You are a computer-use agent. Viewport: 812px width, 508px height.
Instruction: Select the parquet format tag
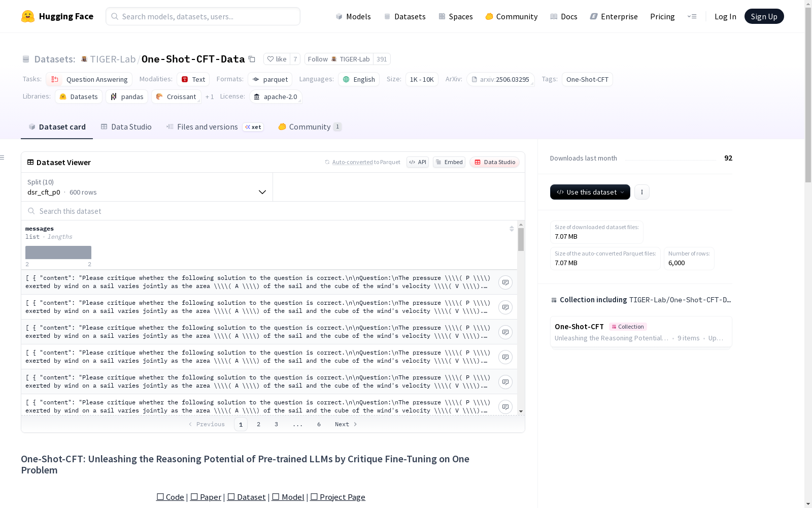click(270, 79)
